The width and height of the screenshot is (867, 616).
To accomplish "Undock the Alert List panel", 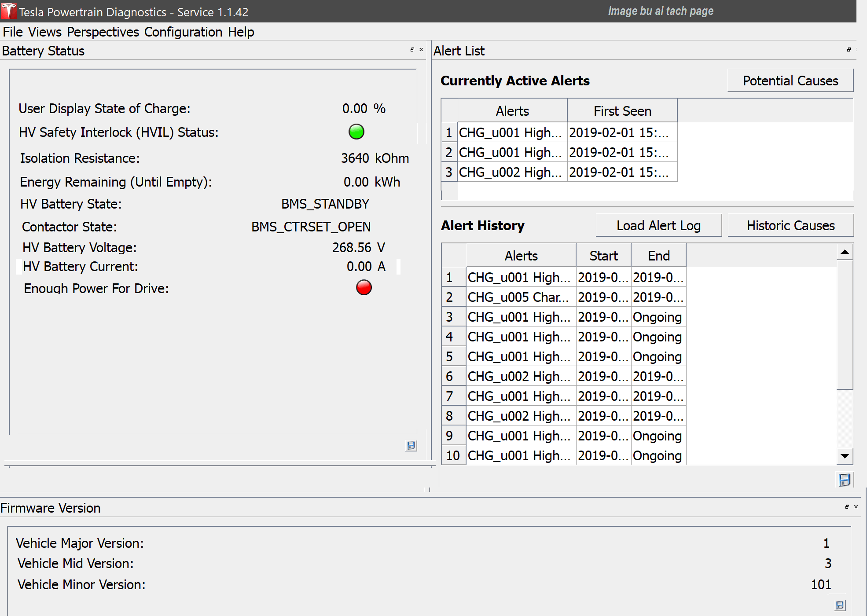I will point(849,50).
